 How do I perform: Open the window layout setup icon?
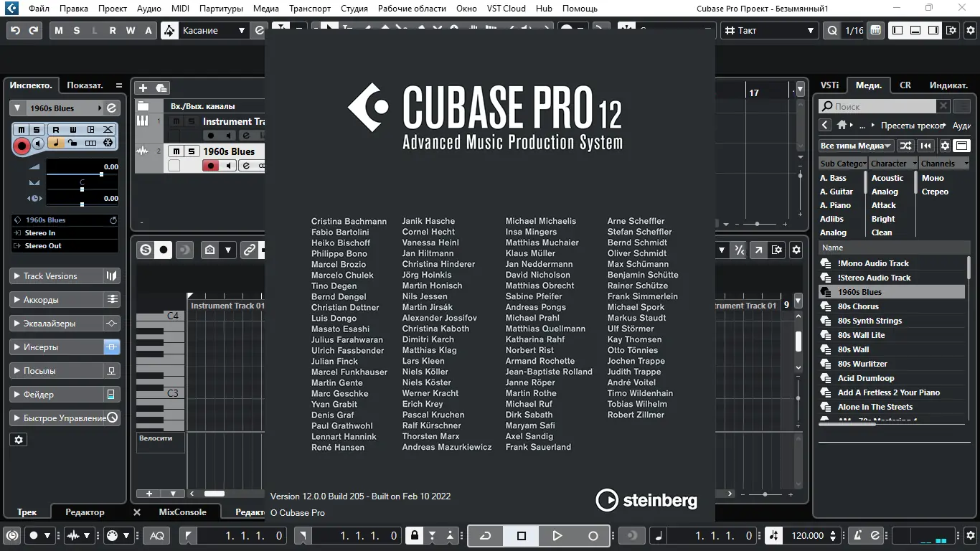[x=951, y=30]
